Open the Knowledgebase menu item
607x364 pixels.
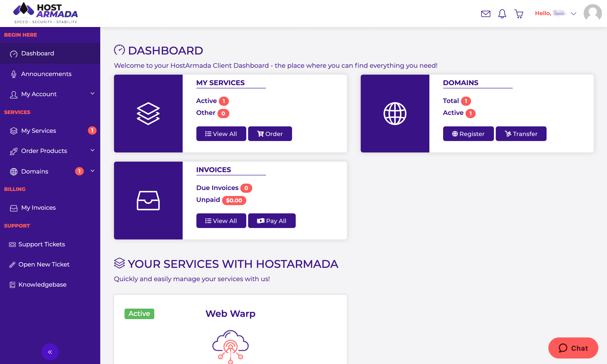click(50, 285)
